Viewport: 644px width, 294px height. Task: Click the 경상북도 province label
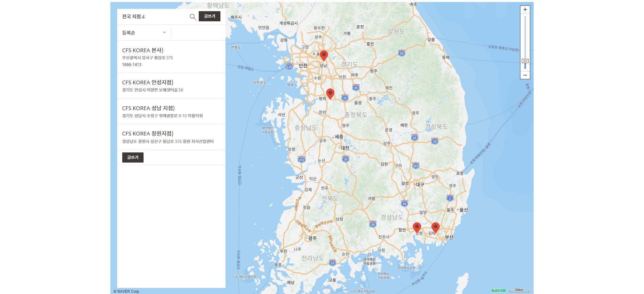pos(436,127)
